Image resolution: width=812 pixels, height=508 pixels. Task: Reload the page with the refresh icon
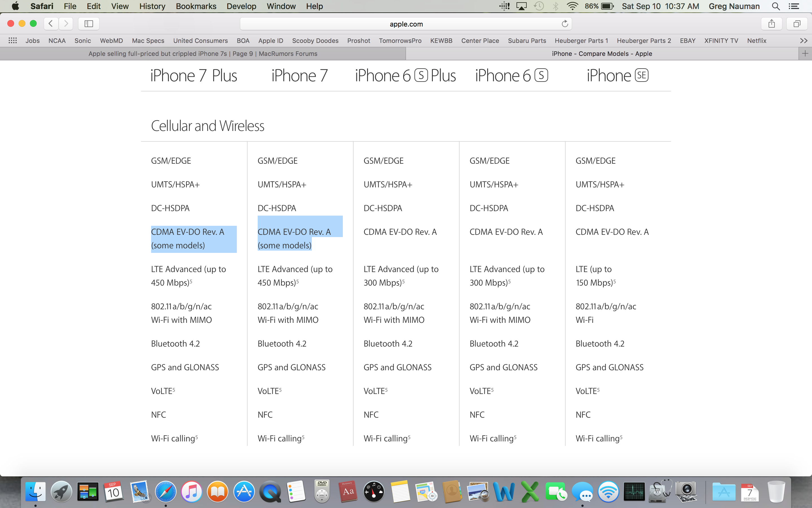pyautogui.click(x=565, y=23)
